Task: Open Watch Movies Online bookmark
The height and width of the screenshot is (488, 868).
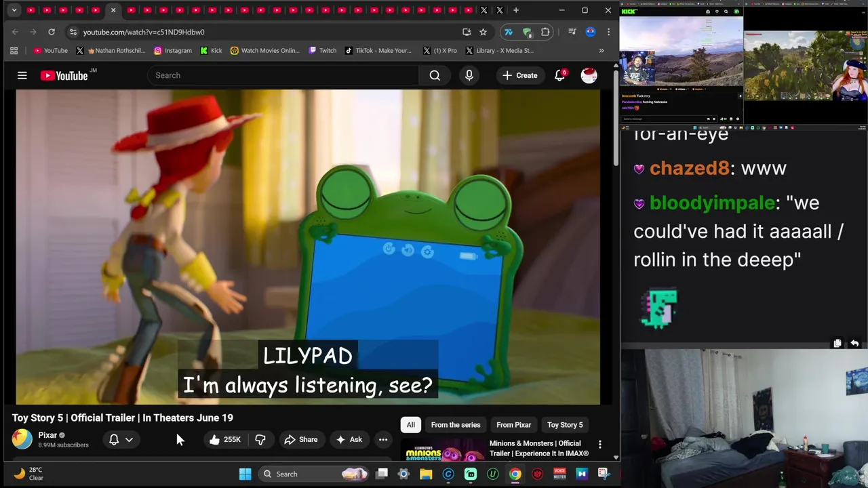Action: click(x=265, y=50)
